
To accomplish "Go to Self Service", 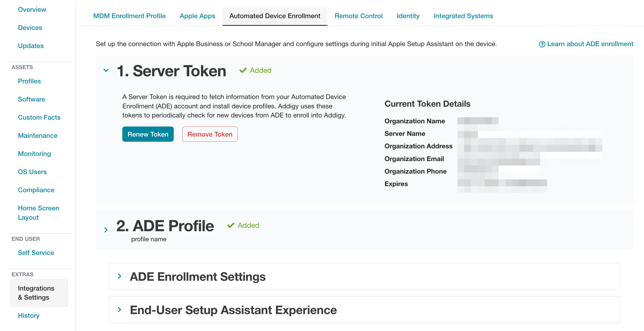I will (x=36, y=253).
